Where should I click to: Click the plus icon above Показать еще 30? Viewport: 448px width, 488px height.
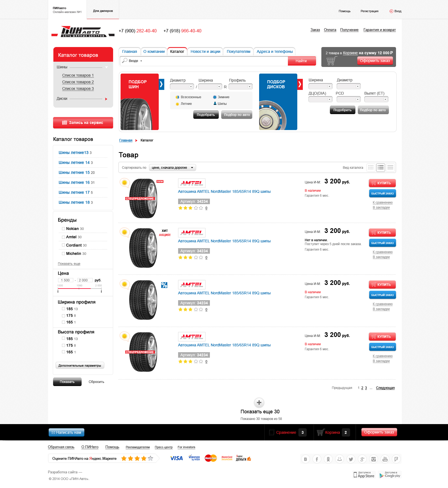coord(259,403)
